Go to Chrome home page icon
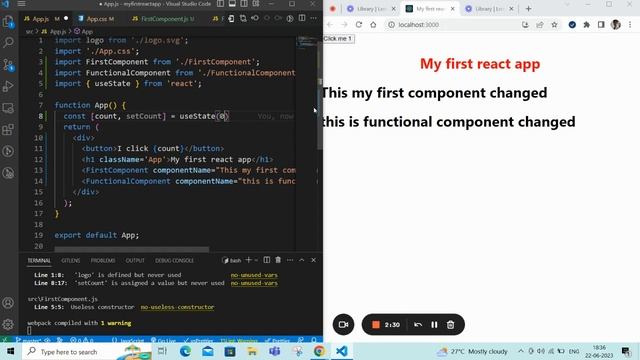 (x=373, y=25)
